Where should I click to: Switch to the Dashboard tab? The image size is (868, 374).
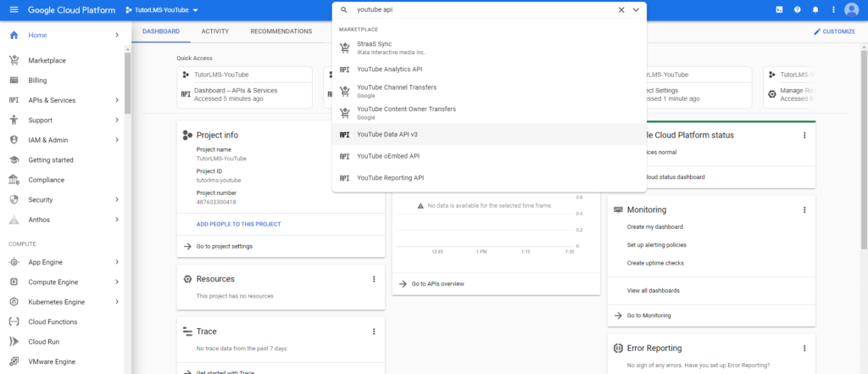coord(161,31)
